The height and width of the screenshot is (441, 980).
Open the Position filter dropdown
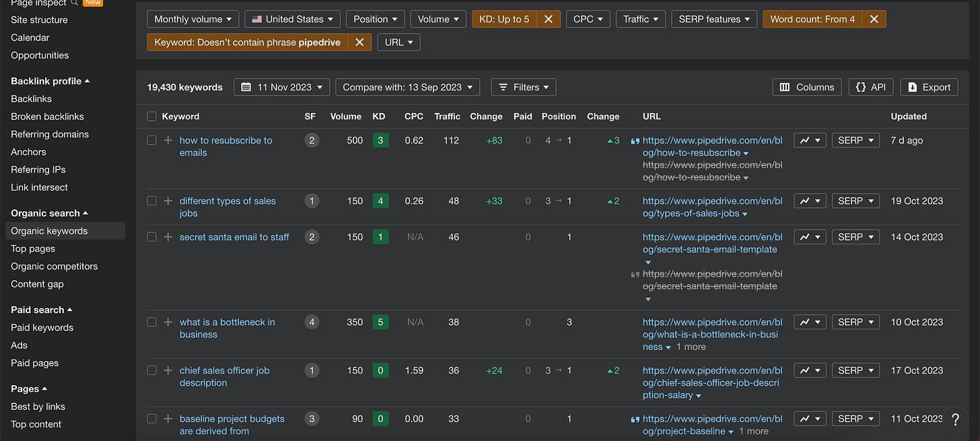[376, 20]
